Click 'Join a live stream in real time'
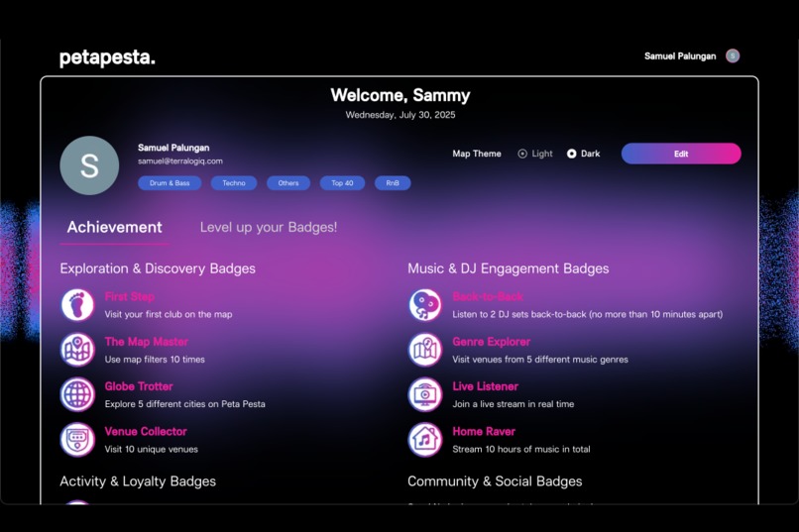Screen dimensions: 799x532 click(514, 404)
